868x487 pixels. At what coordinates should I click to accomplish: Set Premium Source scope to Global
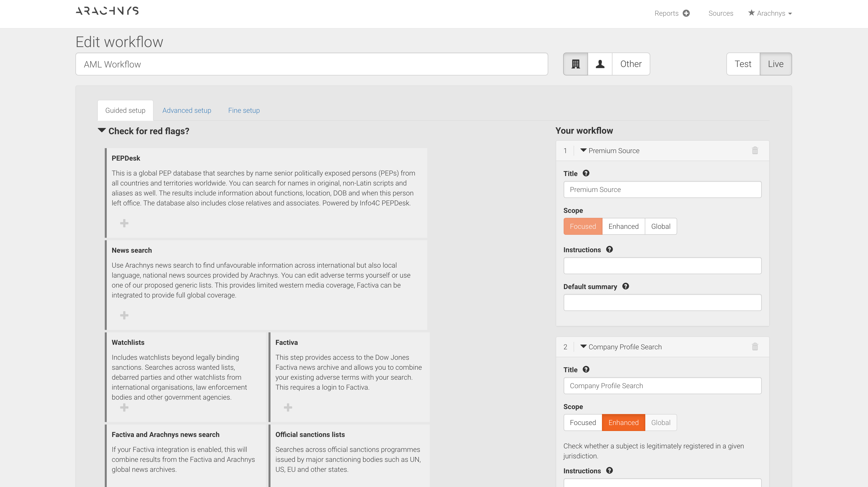tap(660, 226)
